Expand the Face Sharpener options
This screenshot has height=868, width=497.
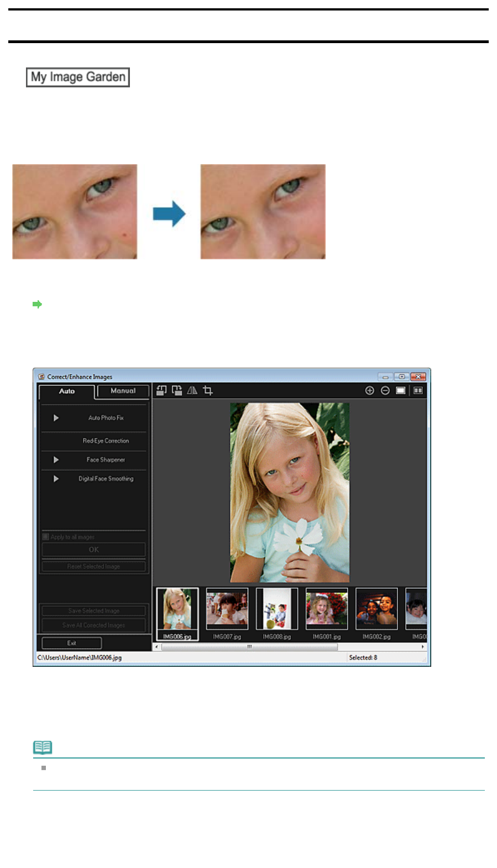(56, 459)
